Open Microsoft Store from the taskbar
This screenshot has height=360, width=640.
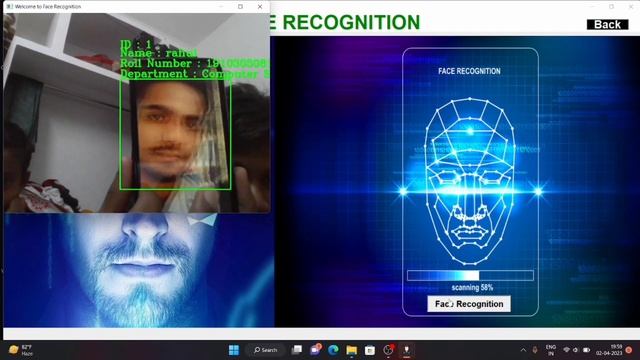[370, 350]
